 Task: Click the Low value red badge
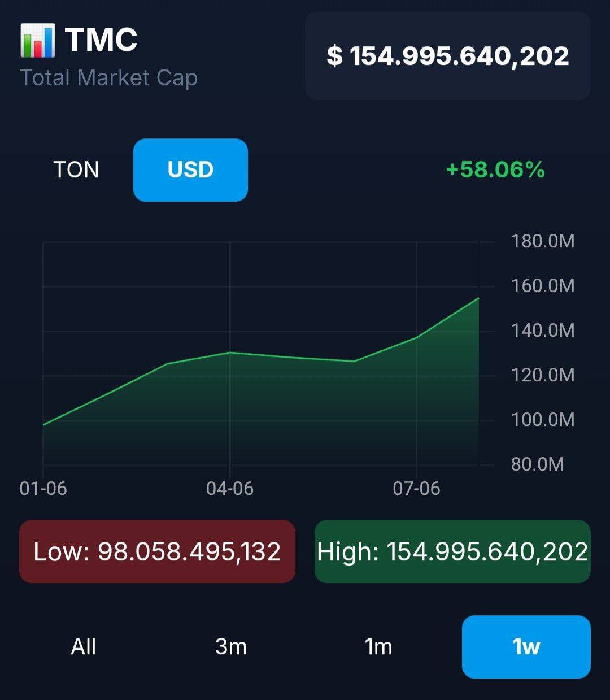(x=157, y=551)
